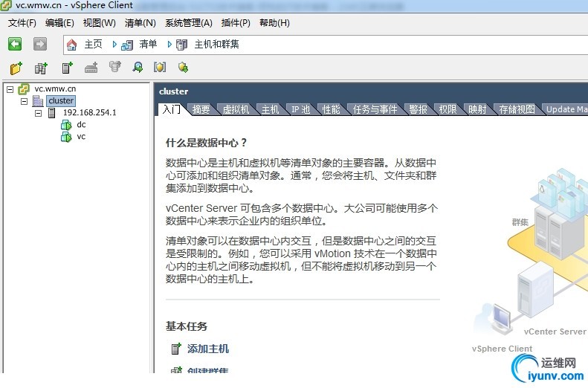Click the Hosts and Clusters breadcrumb icon
The height and width of the screenshot is (388, 588).
click(181, 45)
